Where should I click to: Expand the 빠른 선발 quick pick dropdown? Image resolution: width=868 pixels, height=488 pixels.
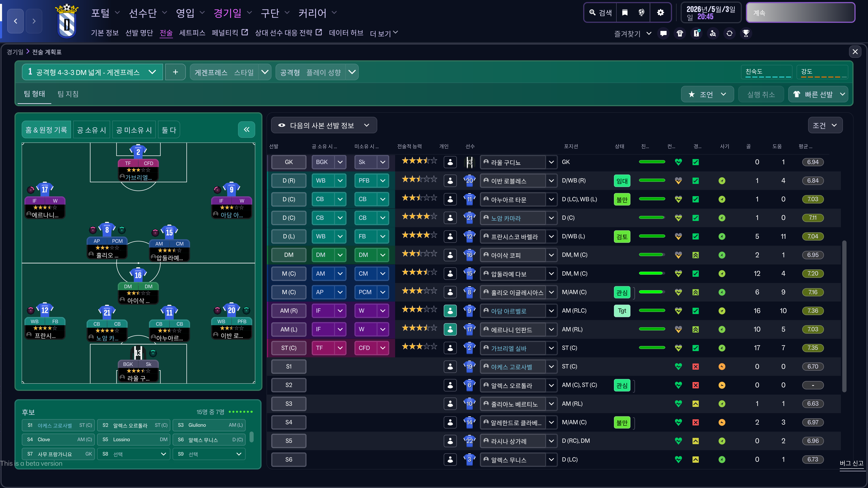(x=842, y=94)
